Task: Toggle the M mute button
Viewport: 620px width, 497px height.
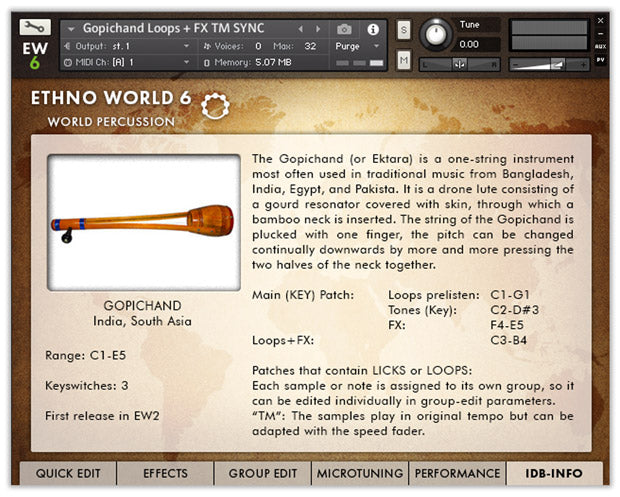Action: click(404, 60)
